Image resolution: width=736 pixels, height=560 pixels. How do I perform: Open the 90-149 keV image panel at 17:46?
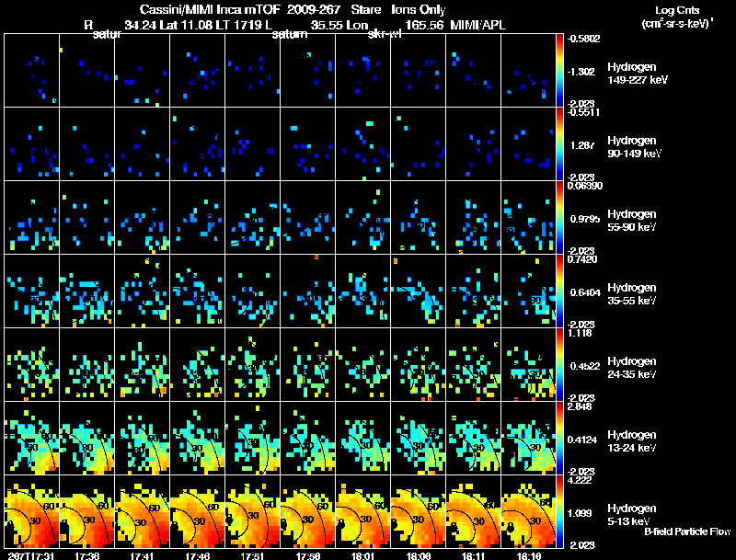click(197, 144)
